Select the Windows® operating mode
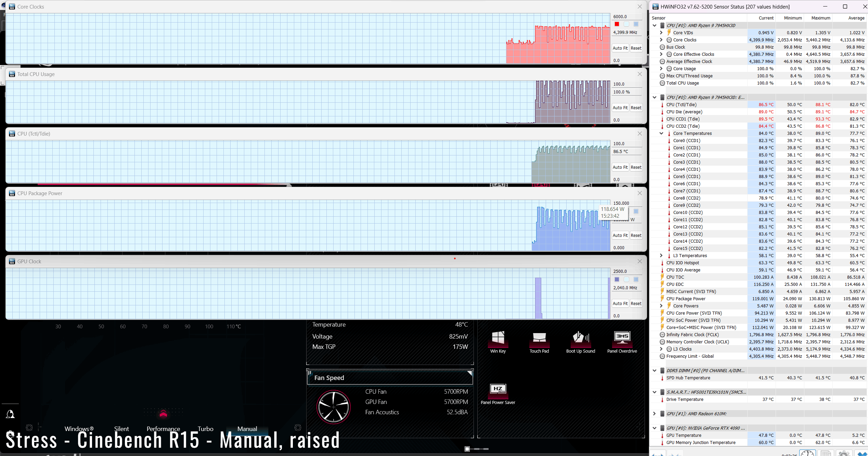The image size is (868, 456). (x=79, y=429)
